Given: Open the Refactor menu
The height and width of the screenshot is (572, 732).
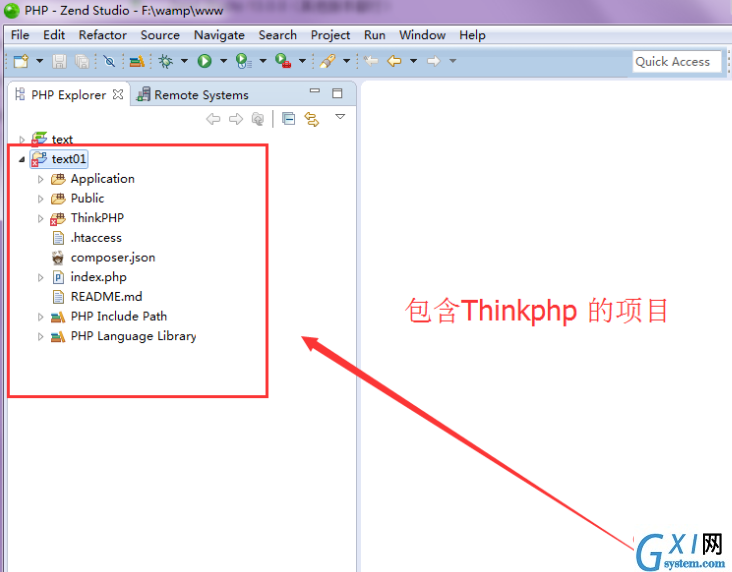Looking at the screenshot, I should click(103, 35).
